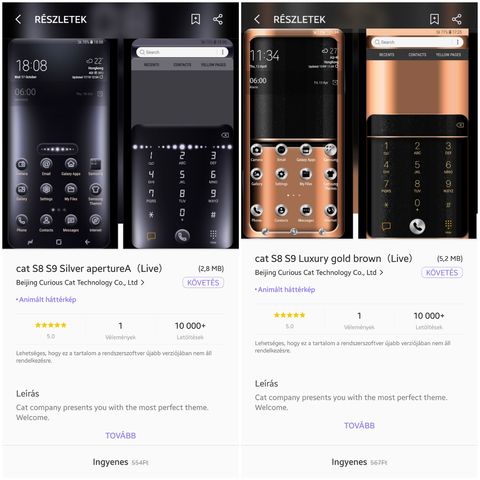This screenshot has width=480, height=480.
Task: Tap Animált háttérkép tag on gold theme
Action: [x=285, y=289]
